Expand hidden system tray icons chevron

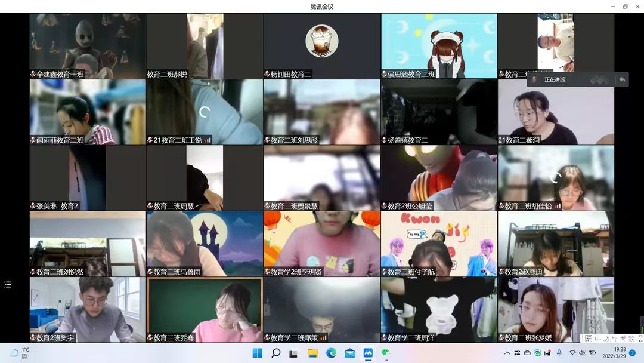pyautogui.click(x=507, y=353)
